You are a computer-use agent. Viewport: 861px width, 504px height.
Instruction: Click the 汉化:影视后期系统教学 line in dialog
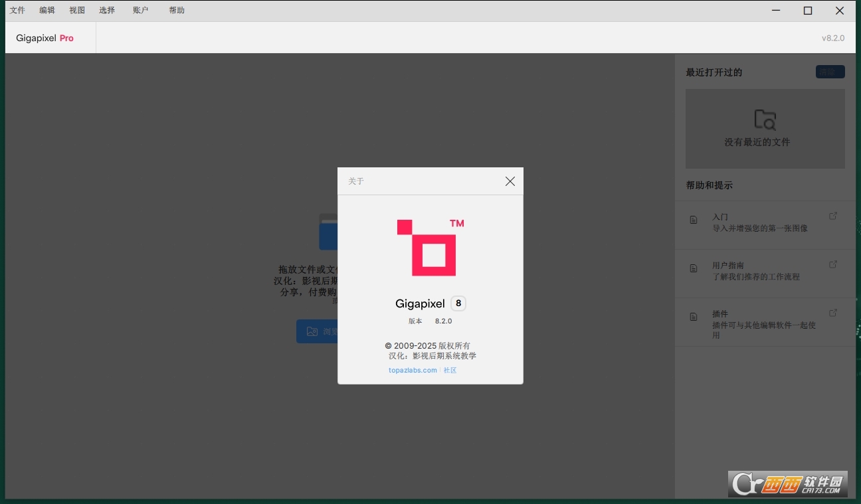tap(432, 356)
